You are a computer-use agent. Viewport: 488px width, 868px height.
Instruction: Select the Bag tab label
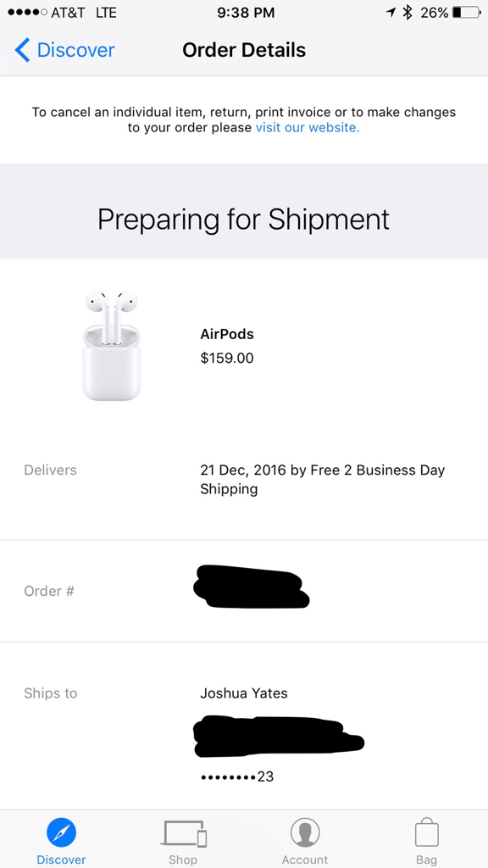click(427, 860)
